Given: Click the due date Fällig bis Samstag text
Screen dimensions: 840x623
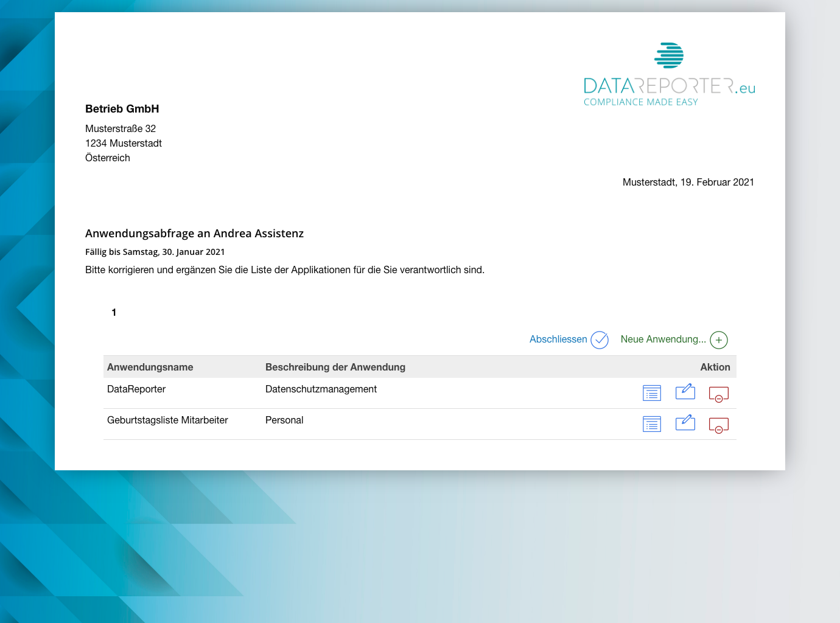Looking at the screenshot, I should pyautogui.click(x=155, y=251).
